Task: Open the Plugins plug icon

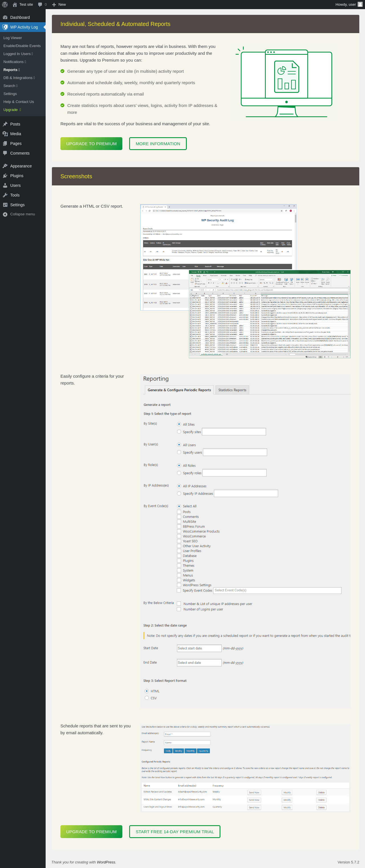Action: pyautogui.click(x=5, y=176)
